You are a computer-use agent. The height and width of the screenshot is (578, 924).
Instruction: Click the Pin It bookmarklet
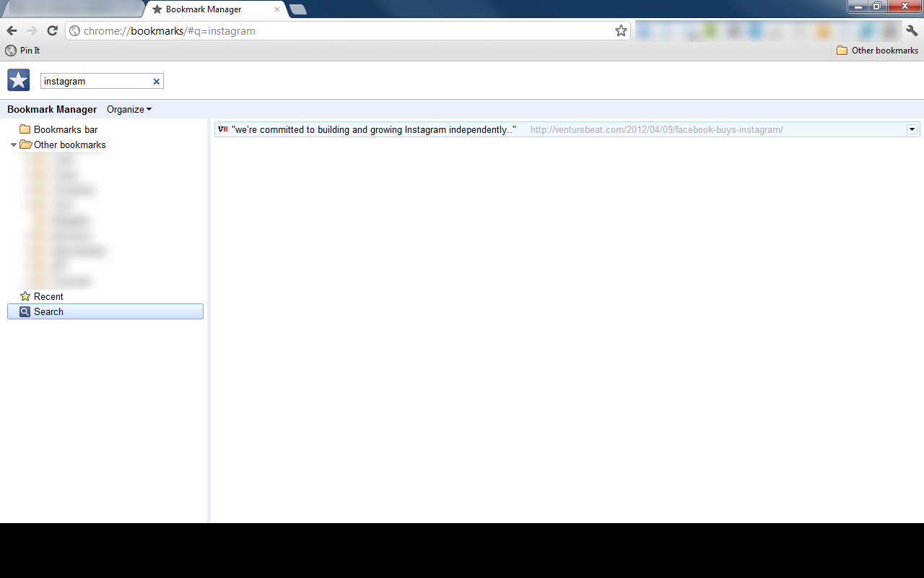coord(22,51)
